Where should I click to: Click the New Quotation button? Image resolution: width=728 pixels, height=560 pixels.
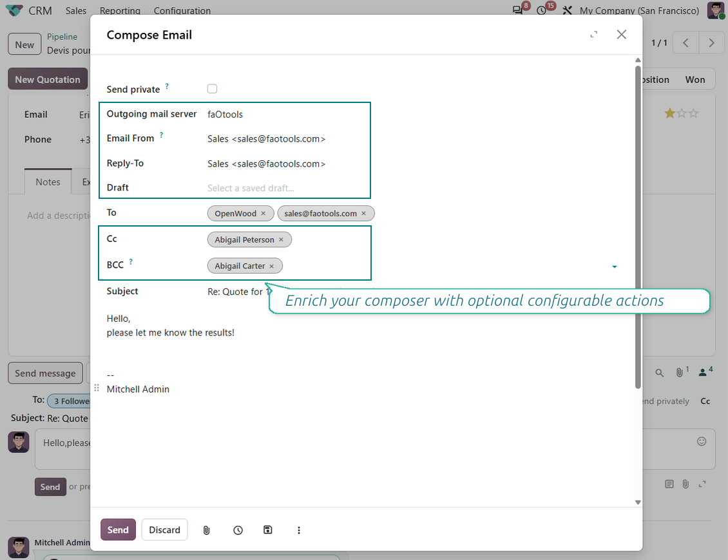[48, 79]
